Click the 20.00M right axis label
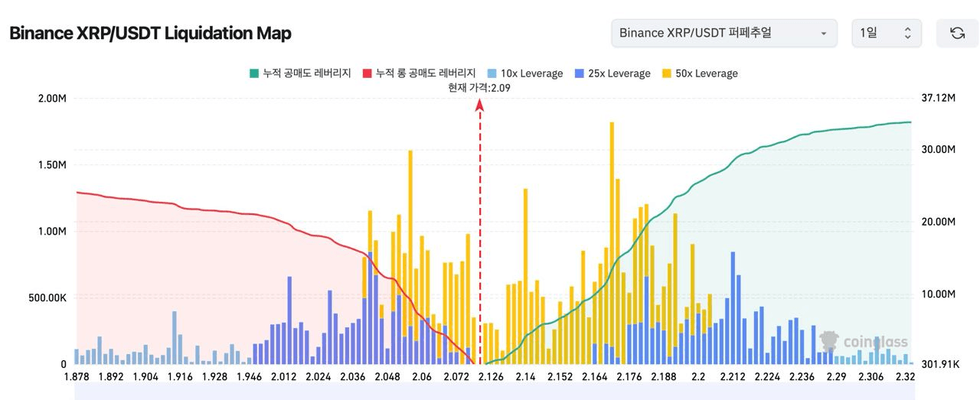The width and height of the screenshot is (980, 400). click(x=938, y=222)
